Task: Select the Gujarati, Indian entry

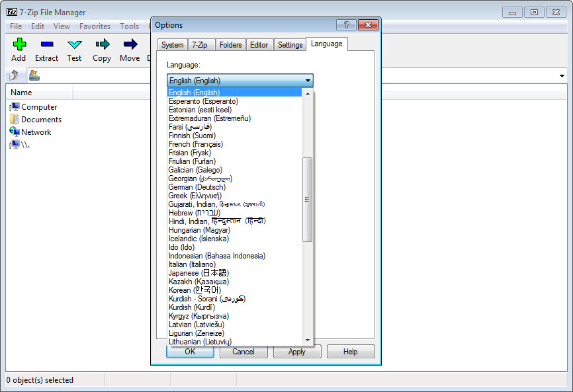Action: [x=235, y=204]
